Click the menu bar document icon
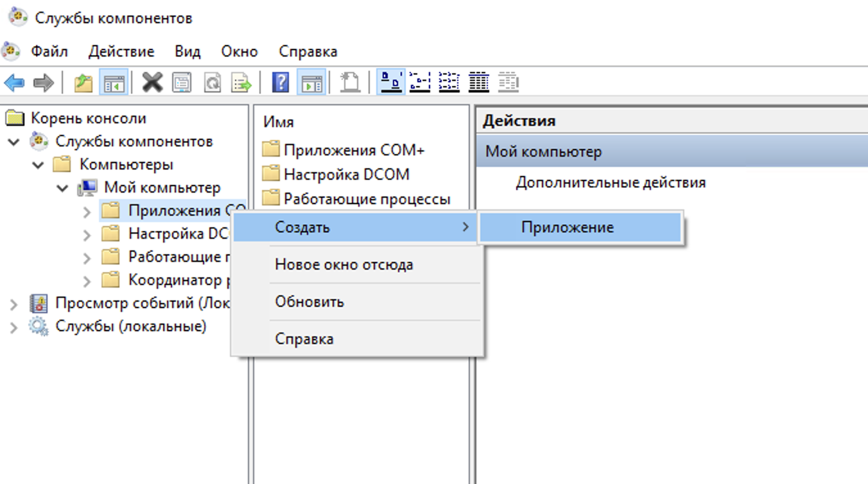The width and height of the screenshot is (868, 484). pos(11,50)
